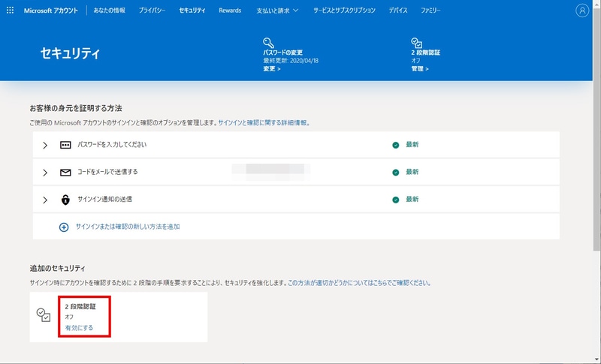Click the 最終更新: 2020/04/18 text
The height and width of the screenshot is (364, 601).
coord(291,61)
